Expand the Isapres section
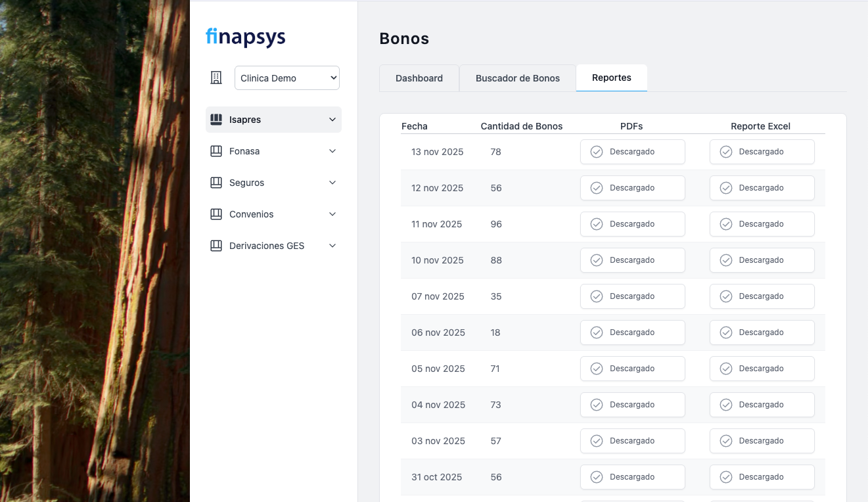This screenshot has height=502, width=868. click(332, 120)
